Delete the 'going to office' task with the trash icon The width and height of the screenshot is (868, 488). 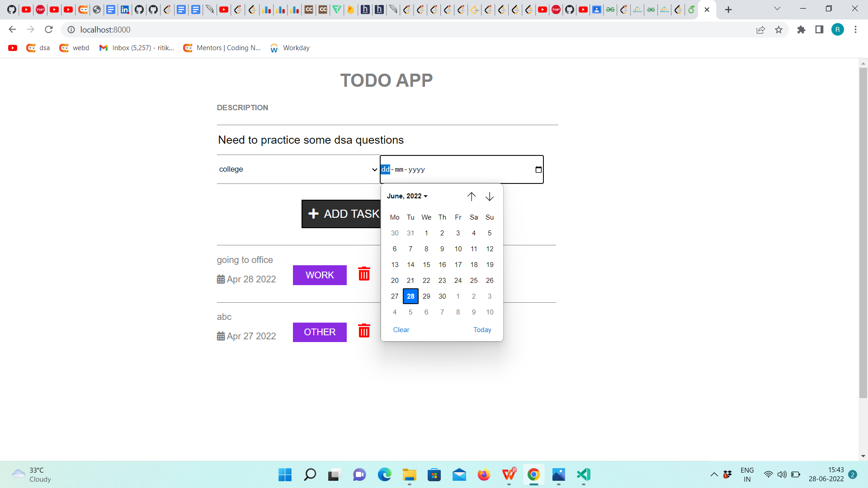pyautogui.click(x=364, y=274)
